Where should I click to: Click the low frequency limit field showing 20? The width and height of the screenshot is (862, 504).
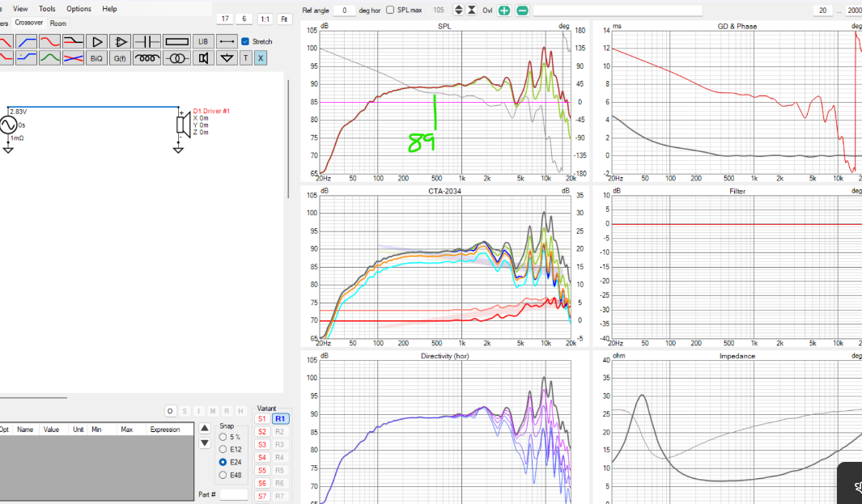822,11
